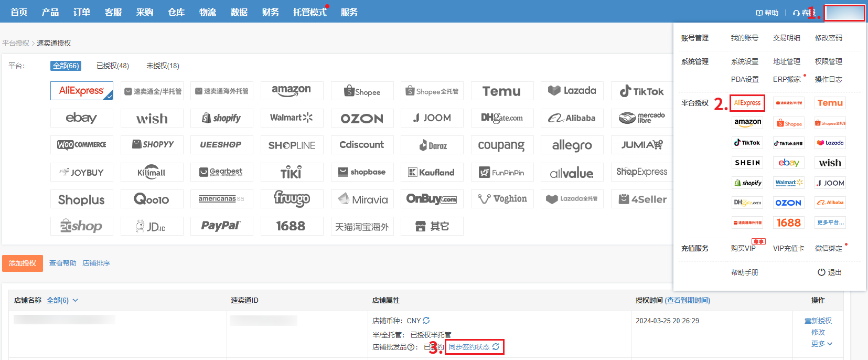
Task: Pick the Cdiscount platform tile
Action: tap(362, 145)
